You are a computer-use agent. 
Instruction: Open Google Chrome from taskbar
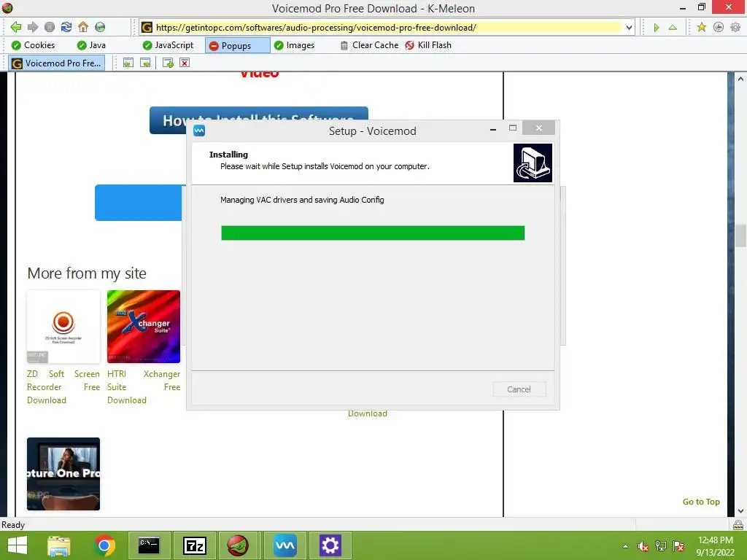point(104,545)
